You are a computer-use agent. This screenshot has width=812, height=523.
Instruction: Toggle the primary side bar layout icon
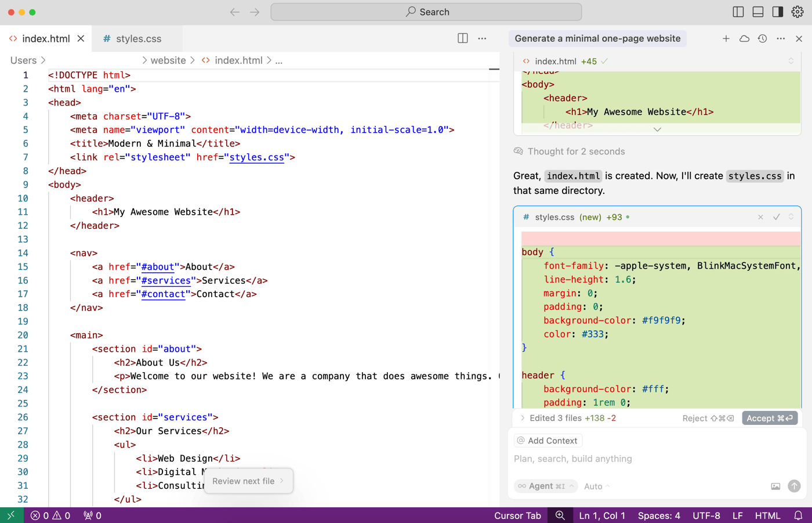(x=738, y=12)
